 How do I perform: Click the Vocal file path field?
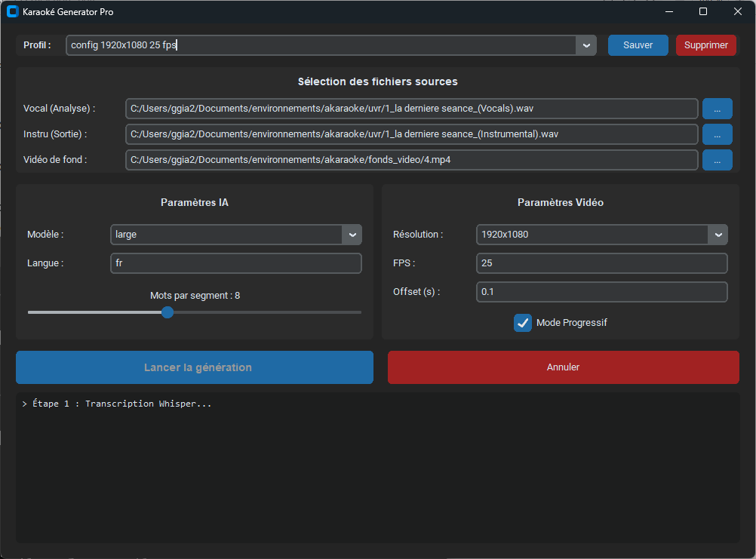coord(411,109)
